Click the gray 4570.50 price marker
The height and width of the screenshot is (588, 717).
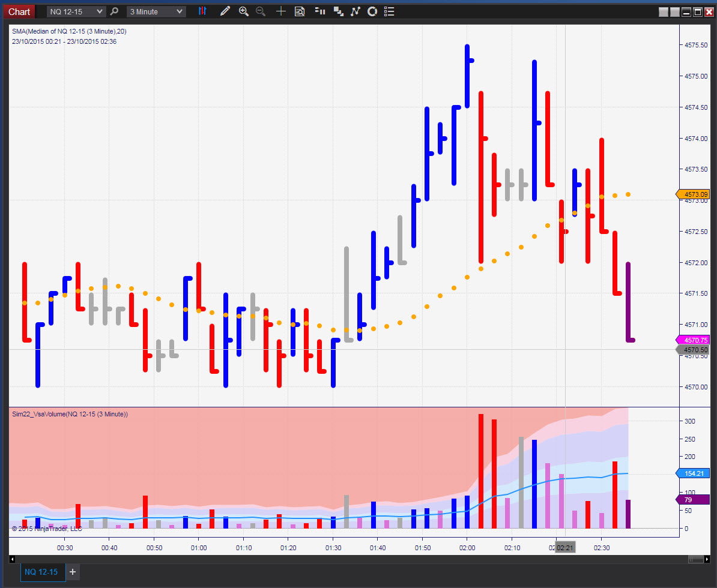[x=693, y=350]
